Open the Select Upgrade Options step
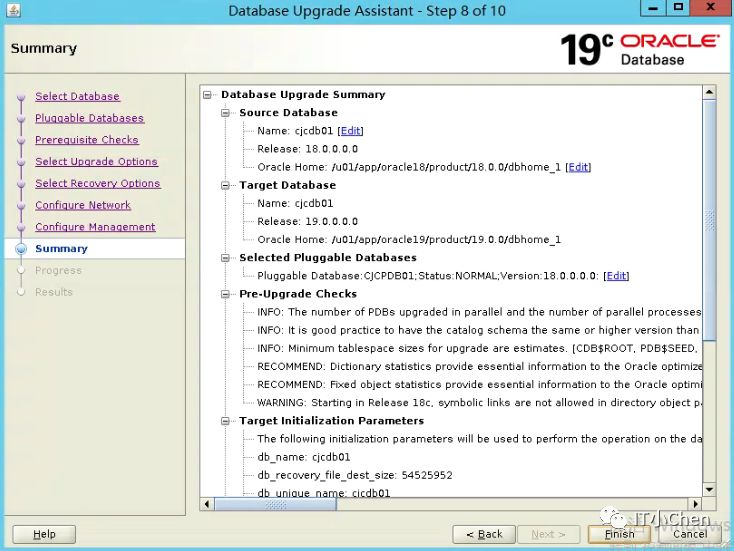The height and width of the screenshot is (551, 734). [96, 162]
